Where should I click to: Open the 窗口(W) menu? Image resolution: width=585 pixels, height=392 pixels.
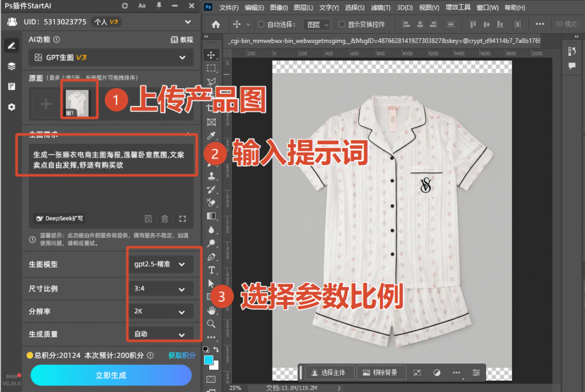click(488, 7)
